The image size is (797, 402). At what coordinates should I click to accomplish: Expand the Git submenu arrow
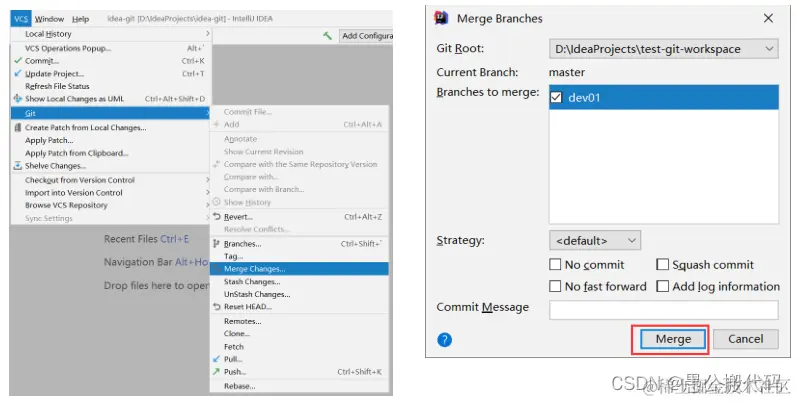207,113
